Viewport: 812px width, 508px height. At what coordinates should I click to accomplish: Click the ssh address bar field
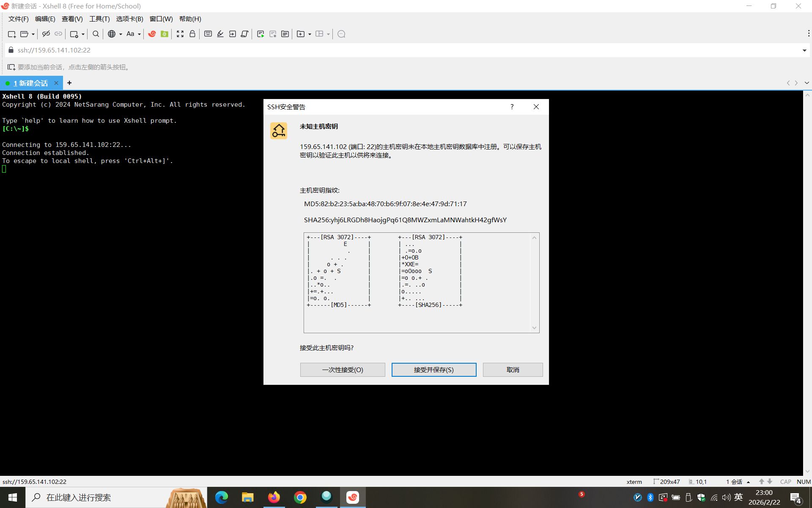click(x=406, y=50)
